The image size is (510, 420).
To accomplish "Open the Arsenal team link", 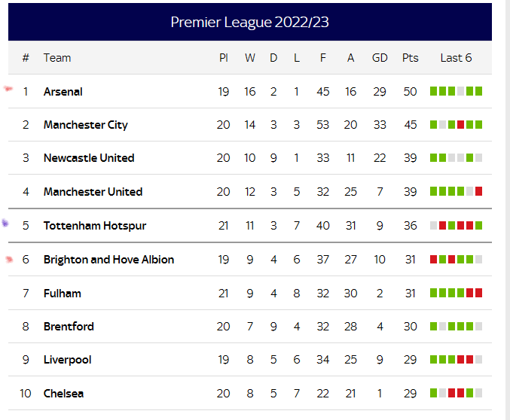I will (x=63, y=92).
